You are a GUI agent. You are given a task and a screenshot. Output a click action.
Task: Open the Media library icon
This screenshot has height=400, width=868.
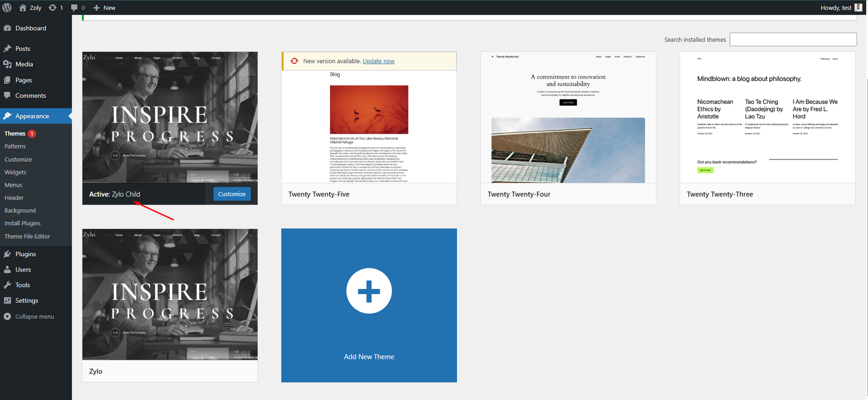(x=8, y=64)
